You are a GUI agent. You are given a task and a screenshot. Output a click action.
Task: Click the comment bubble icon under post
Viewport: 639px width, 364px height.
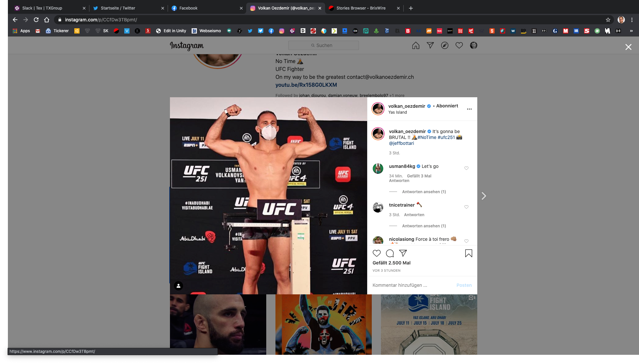(390, 253)
